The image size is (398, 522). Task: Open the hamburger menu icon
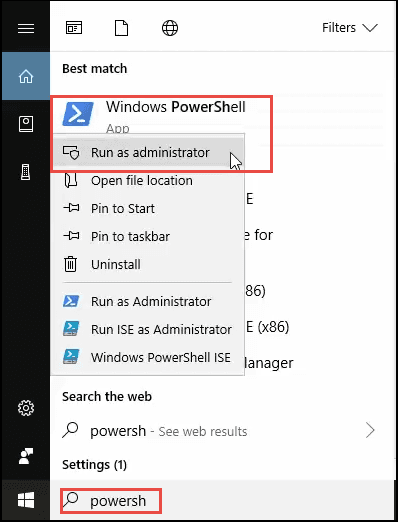[26, 28]
